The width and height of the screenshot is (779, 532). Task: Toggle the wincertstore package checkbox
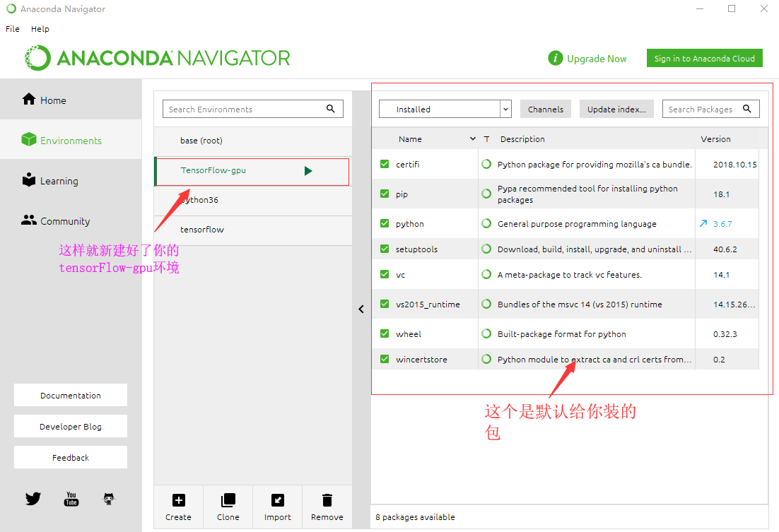385,359
